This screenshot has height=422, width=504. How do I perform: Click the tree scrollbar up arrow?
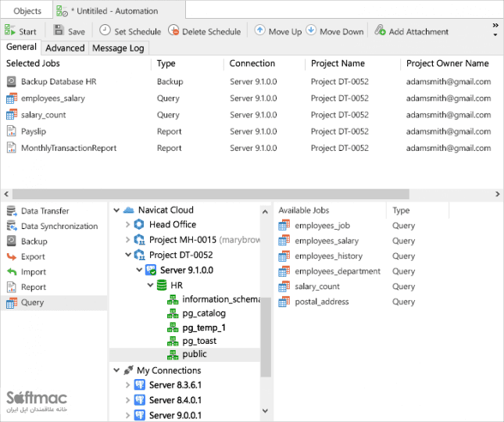pyautogui.click(x=265, y=212)
